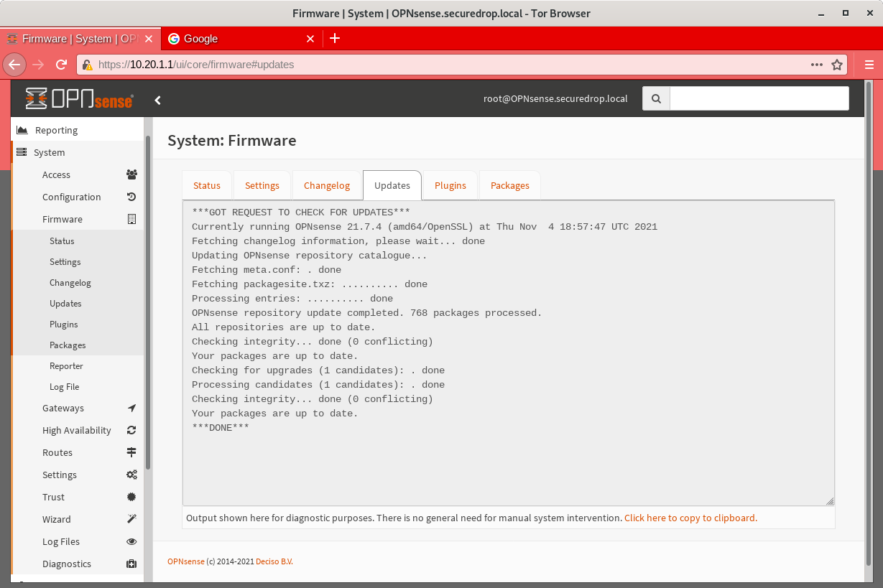Open the browser ellipsis menu
Viewport: 883px width, 588px height.
[816, 65]
